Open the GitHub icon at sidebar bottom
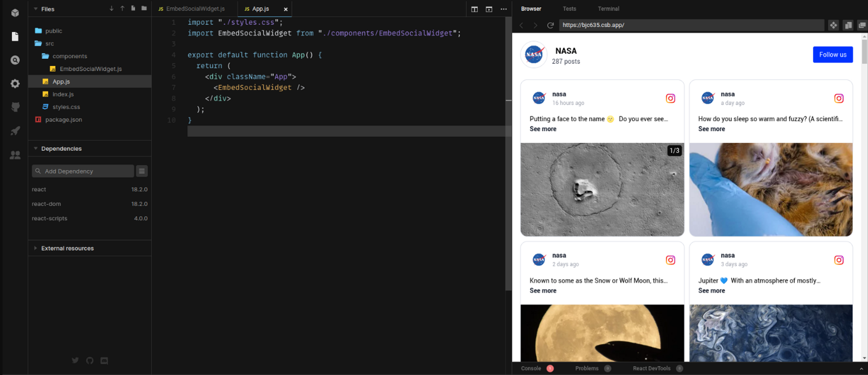 pyautogui.click(x=90, y=360)
